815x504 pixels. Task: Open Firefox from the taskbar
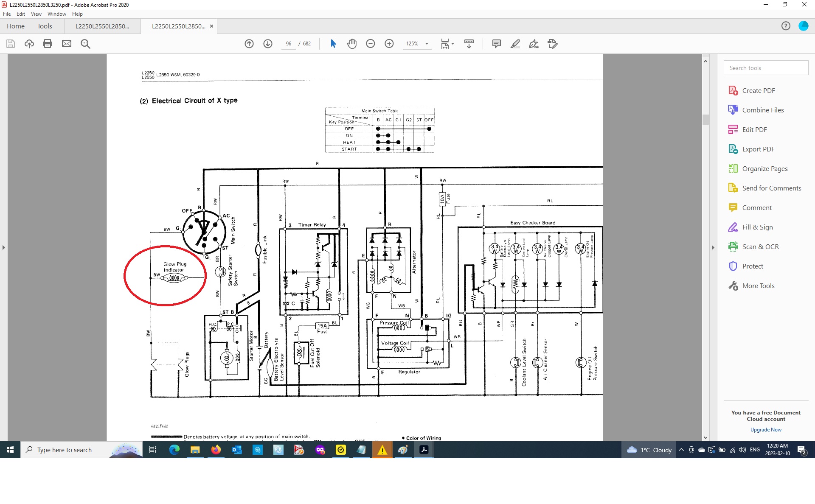[x=216, y=450]
